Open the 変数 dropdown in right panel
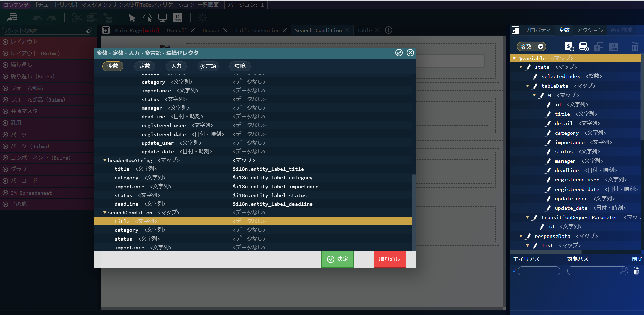This screenshot has height=315, width=644. (531, 46)
